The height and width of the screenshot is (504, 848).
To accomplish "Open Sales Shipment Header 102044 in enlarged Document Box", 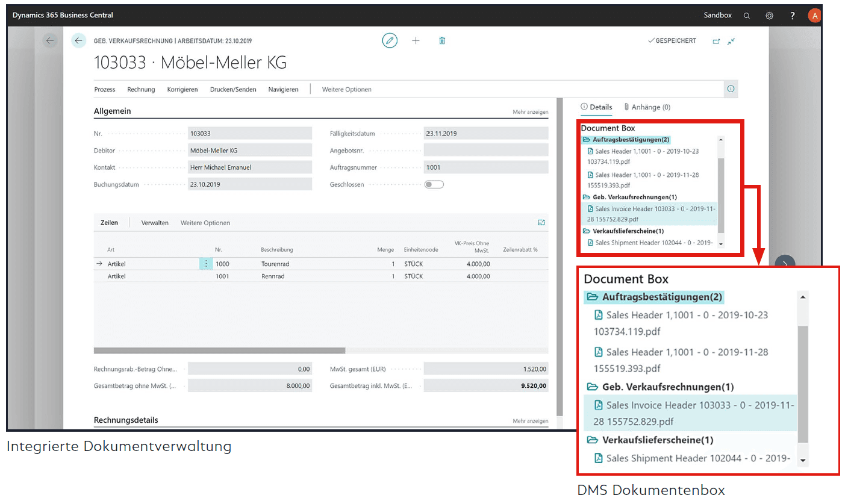I will pyautogui.click(x=693, y=458).
